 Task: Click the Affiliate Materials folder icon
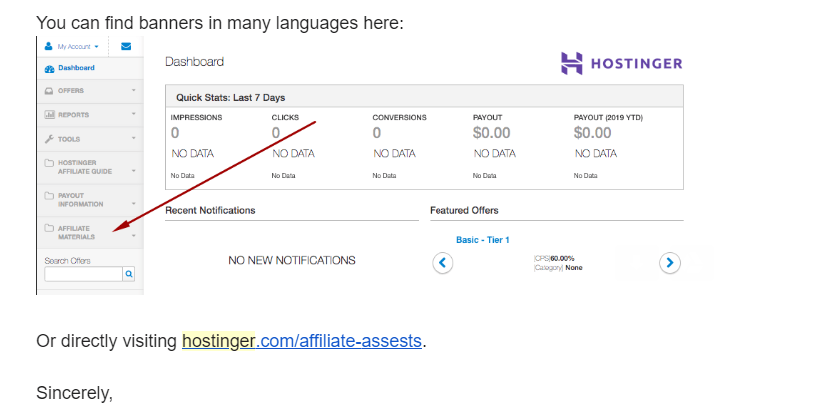50,228
